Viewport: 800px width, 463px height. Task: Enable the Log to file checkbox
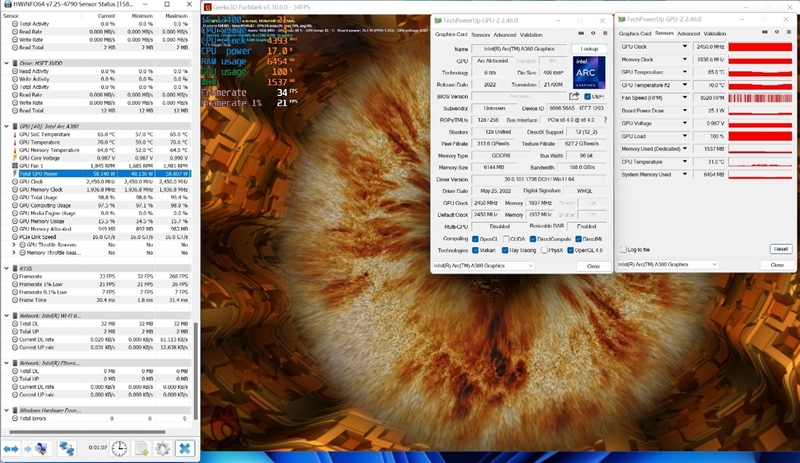tap(624, 249)
